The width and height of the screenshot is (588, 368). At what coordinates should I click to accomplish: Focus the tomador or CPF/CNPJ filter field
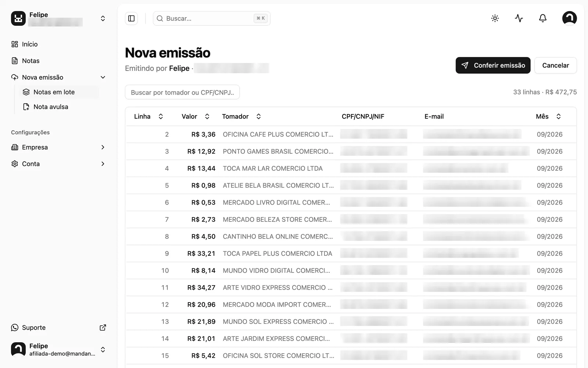coord(182,92)
